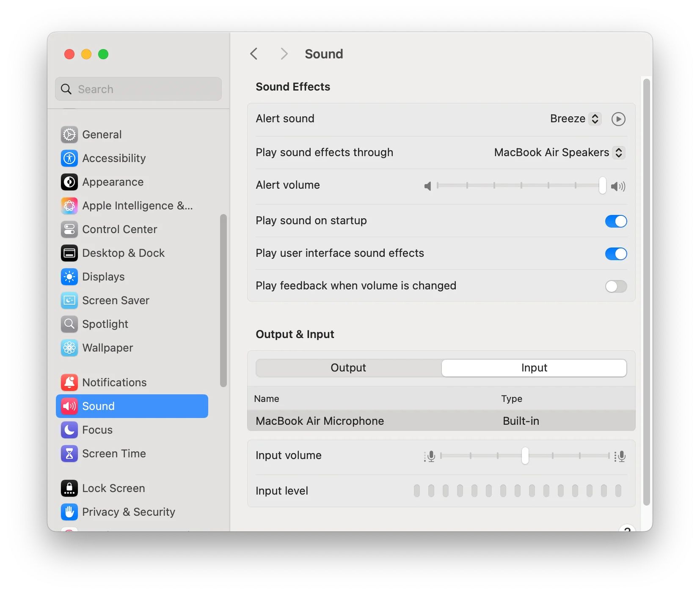
Task: Play the Breeze alert sound preview
Action: (x=618, y=119)
